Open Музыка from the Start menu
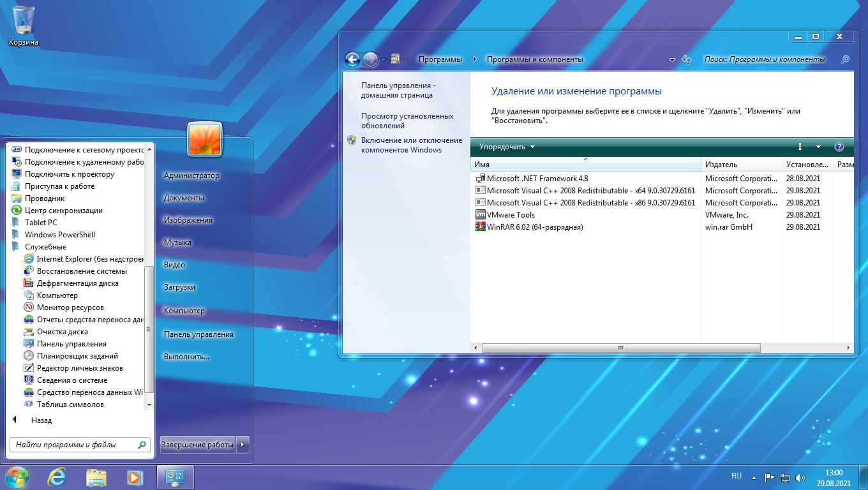The width and height of the screenshot is (868, 490). click(177, 242)
